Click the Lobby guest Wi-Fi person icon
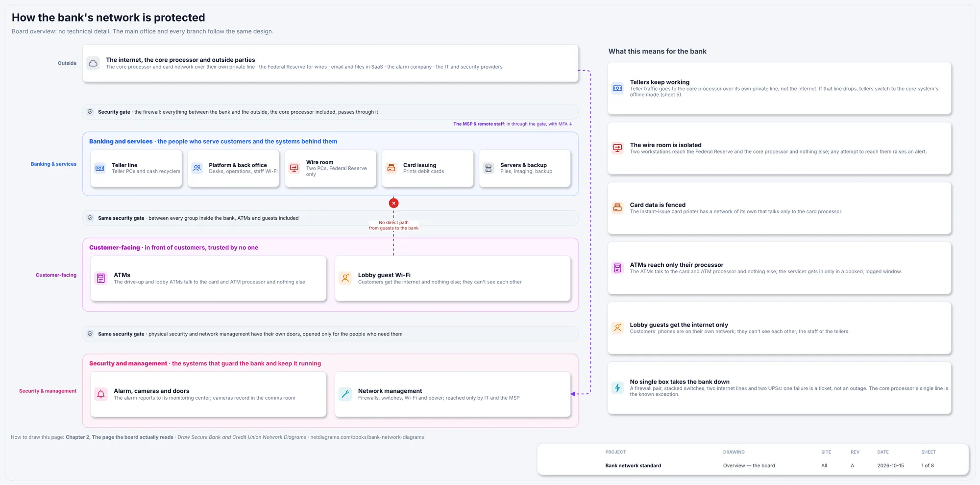 (345, 279)
